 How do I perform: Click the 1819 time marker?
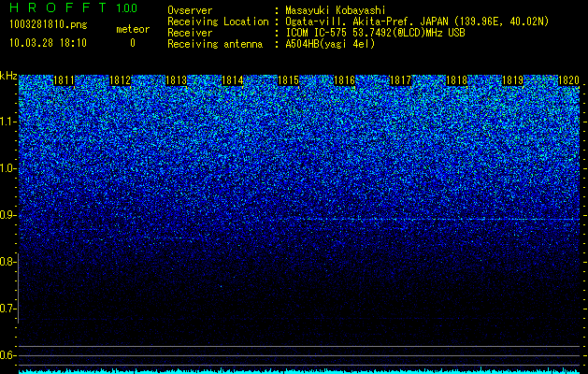pos(512,80)
